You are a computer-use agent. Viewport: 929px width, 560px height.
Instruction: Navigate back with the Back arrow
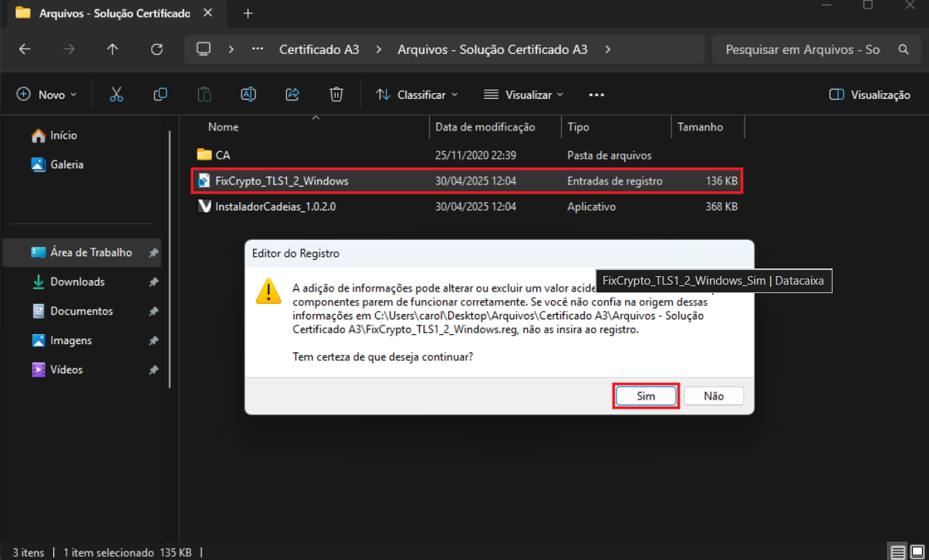pyautogui.click(x=25, y=49)
